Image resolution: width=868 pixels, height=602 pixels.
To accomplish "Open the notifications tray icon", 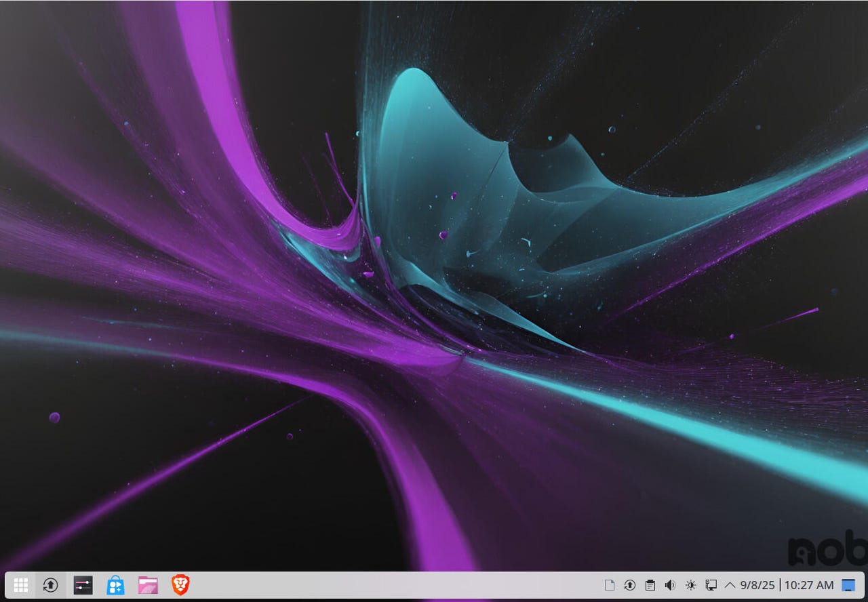I will coord(609,585).
